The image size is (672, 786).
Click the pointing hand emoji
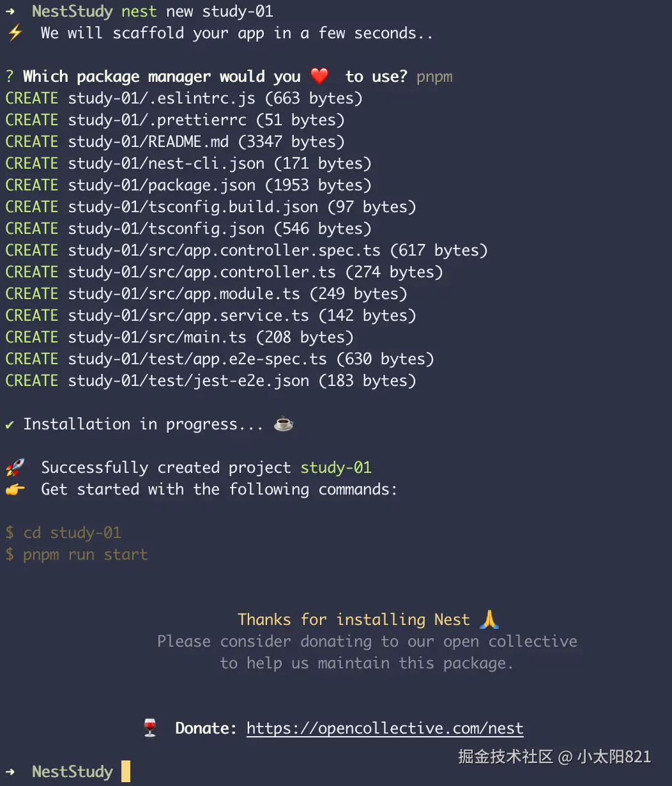pyautogui.click(x=15, y=489)
